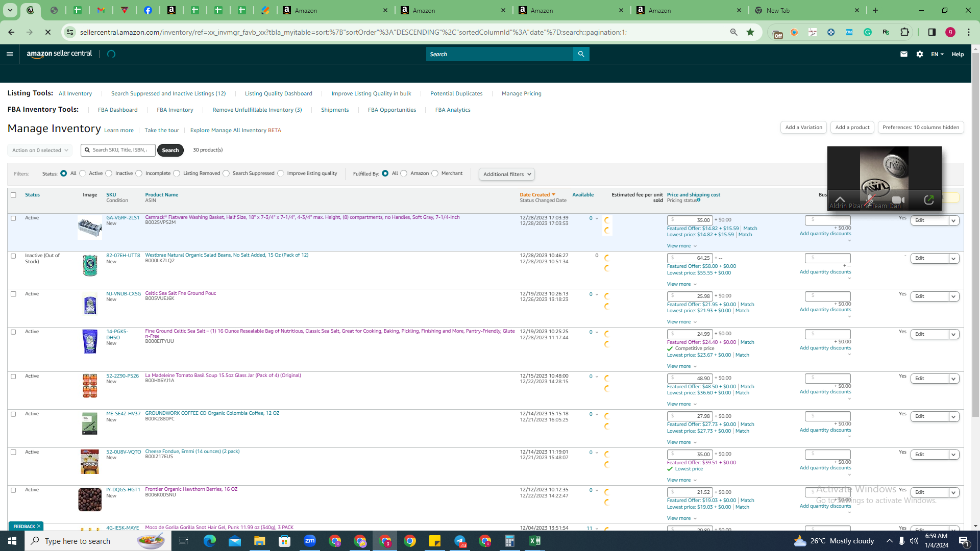Open Task View on the taskbar
Image resolution: width=980 pixels, height=551 pixels.
click(x=184, y=541)
